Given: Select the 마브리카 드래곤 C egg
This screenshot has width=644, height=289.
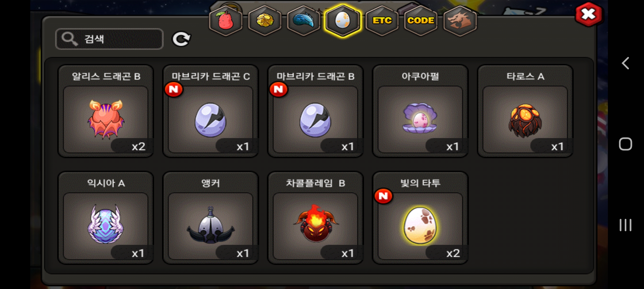Looking at the screenshot, I should (x=210, y=111).
